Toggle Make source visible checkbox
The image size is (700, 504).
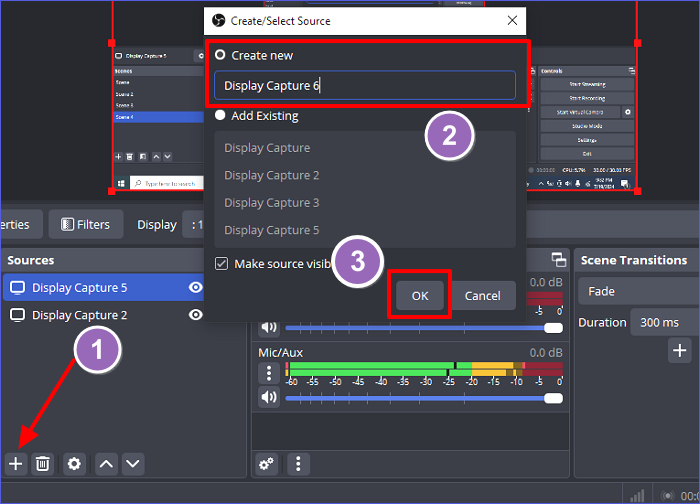[221, 264]
